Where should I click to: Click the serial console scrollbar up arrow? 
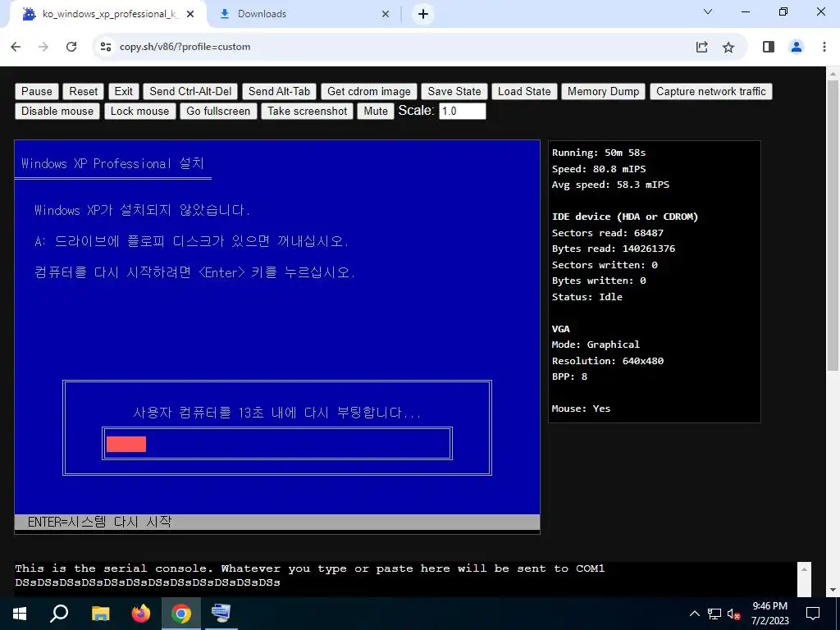coord(804,569)
